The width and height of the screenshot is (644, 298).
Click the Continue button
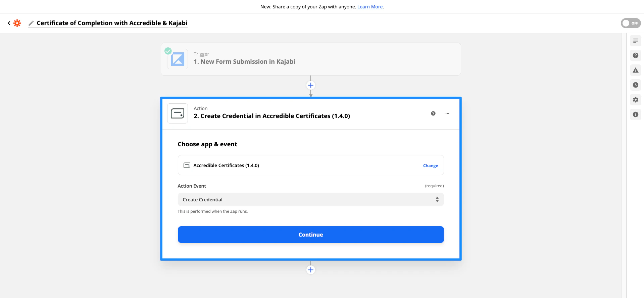[x=311, y=235]
